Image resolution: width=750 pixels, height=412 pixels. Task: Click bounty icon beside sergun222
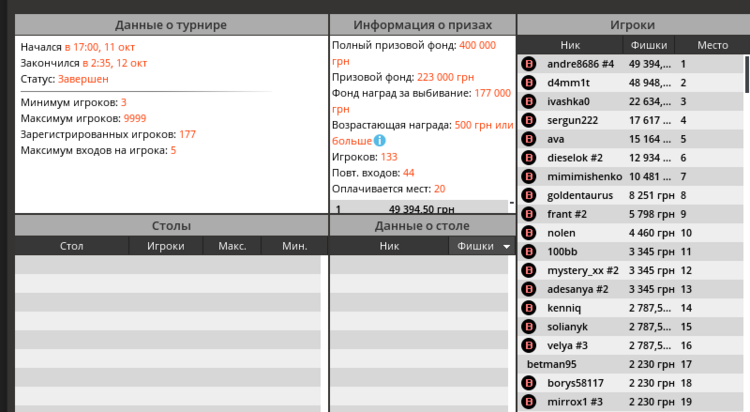tap(530, 120)
